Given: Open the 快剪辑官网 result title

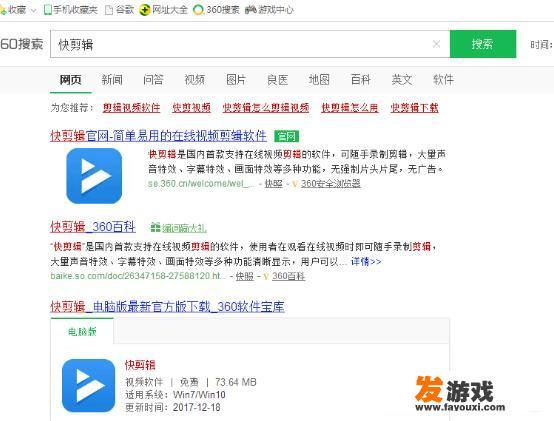Looking at the screenshot, I should [x=159, y=136].
